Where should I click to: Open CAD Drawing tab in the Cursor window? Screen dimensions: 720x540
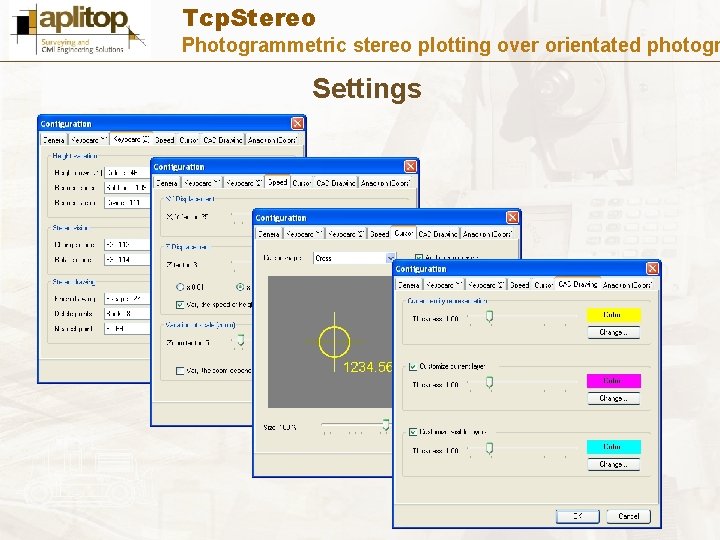pos(438,234)
